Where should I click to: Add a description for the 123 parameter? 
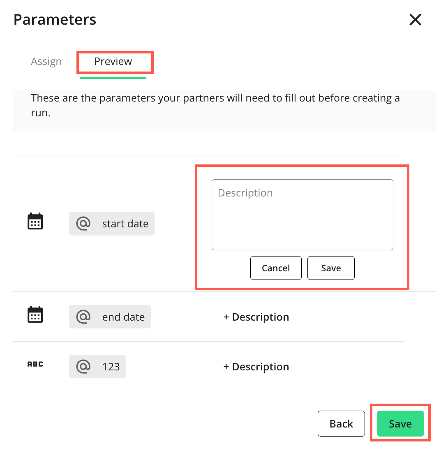point(256,367)
